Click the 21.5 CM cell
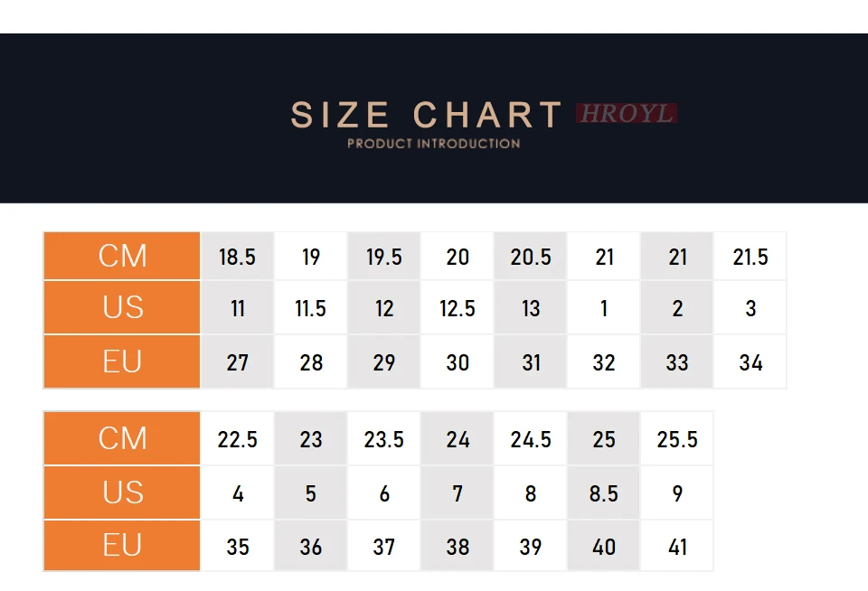This screenshot has height=591, width=868. [750, 257]
